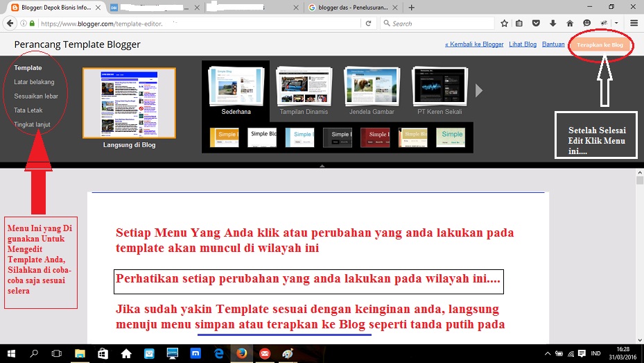
Task: Click the browser Search field
Action: point(437,24)
